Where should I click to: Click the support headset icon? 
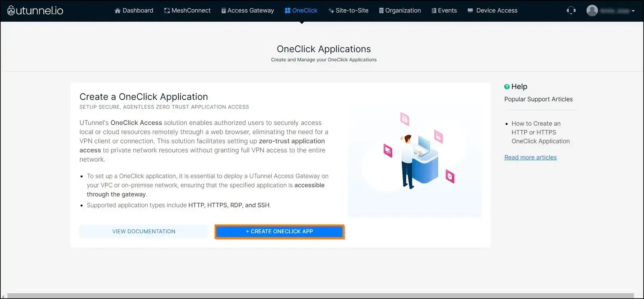(x=571, y=10)
